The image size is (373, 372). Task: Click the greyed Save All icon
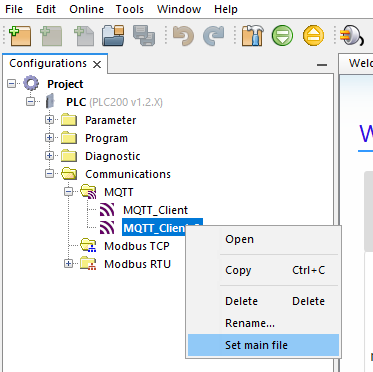[144, 36]
